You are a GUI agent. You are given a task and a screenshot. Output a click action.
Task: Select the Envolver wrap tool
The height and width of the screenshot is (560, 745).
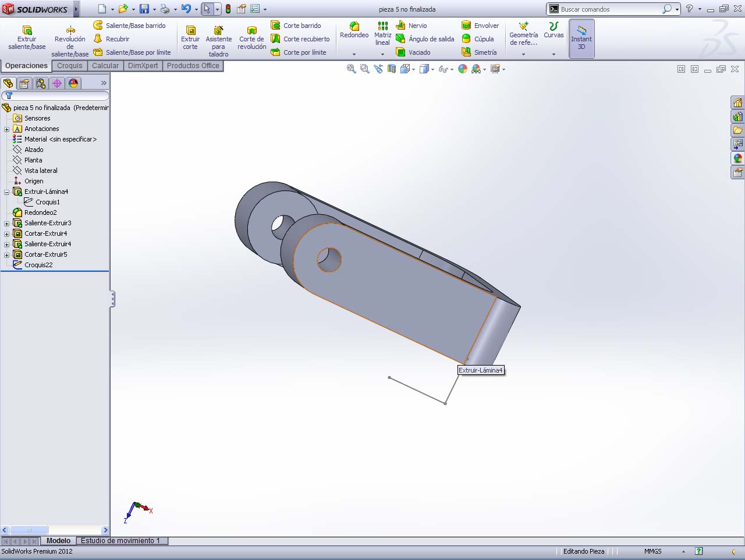[480, 26]
